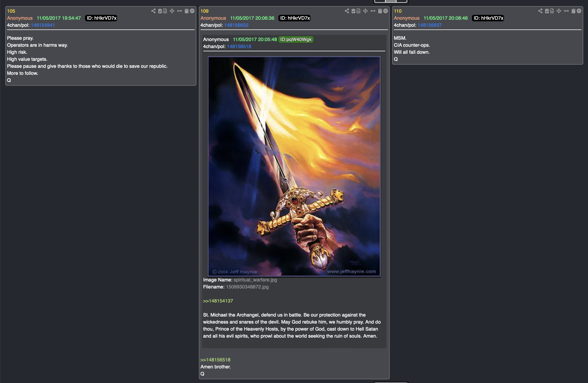The image size is (588, 383).
Task: Click the green ID:pqW40Wgk badge
Action: point(296,39)
